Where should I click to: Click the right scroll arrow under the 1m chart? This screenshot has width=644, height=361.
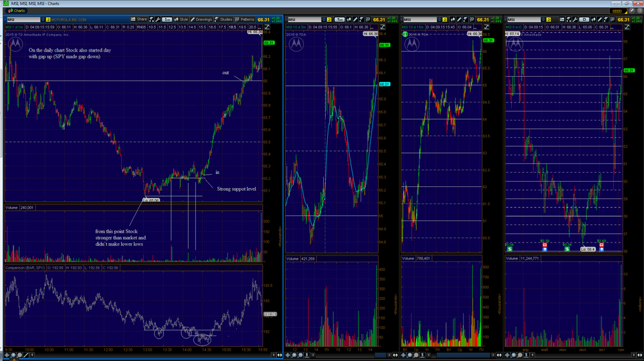click(274, 355)
